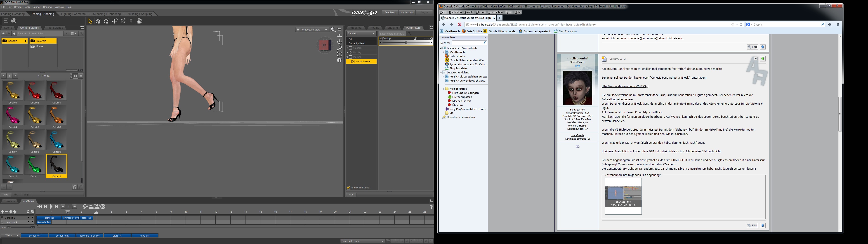Viewport: 868px width, 244px height.
Task: Switch to the Timeline tab
Action: click(x=9, y=201)
